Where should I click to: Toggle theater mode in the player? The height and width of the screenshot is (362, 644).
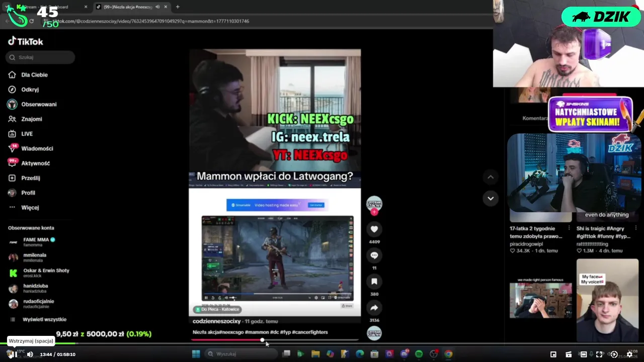point(584,354)
